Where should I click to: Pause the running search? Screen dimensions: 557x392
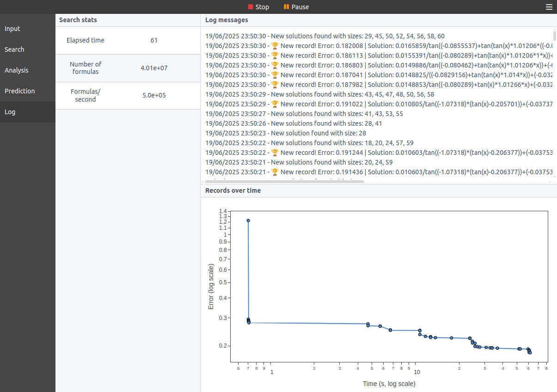point(296,7)
